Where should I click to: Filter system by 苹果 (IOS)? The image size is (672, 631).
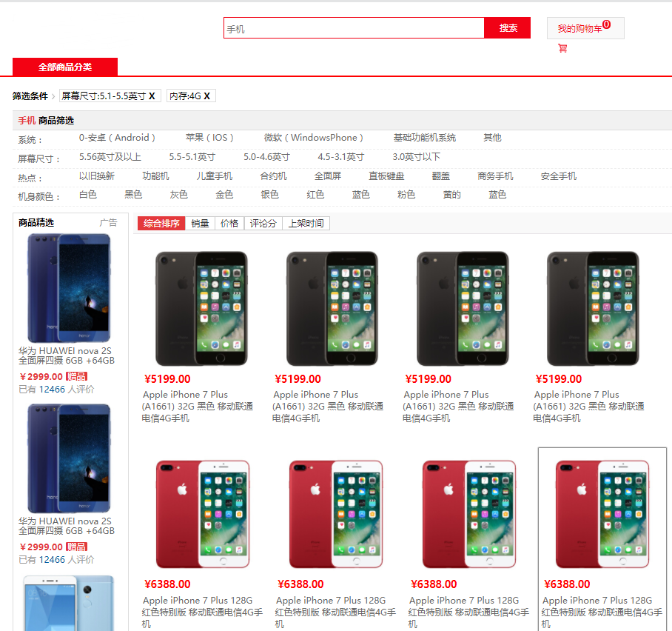click(x=209, y=138)
